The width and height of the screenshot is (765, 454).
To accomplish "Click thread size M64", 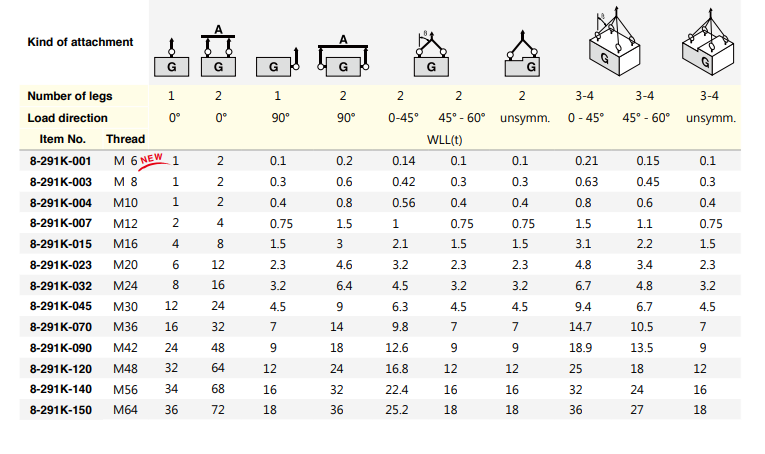I will [x=125, y=410].
